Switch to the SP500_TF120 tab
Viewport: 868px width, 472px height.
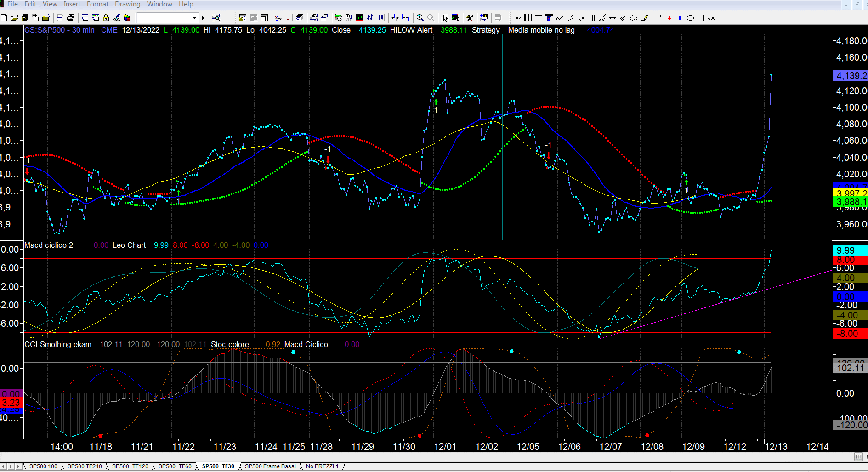130,466
